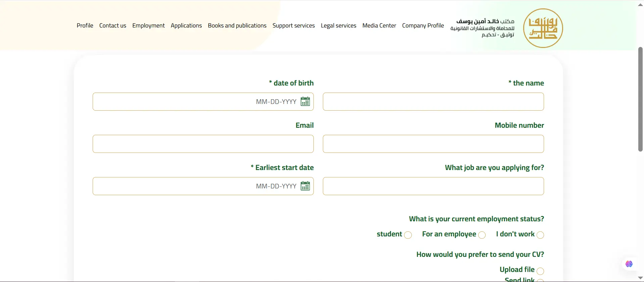Click 'What is your current employment status?' label

[x=477, y=219]
